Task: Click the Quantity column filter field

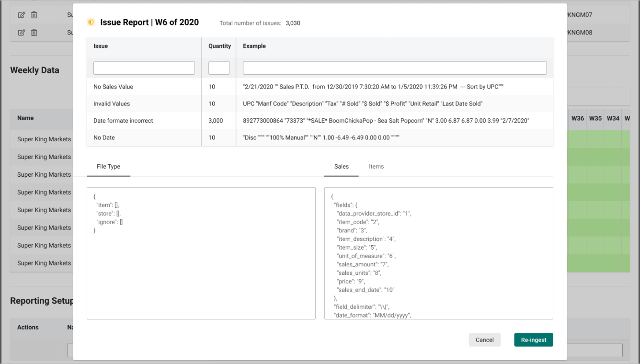Action: pyautogui.click(x=219, y=68)
